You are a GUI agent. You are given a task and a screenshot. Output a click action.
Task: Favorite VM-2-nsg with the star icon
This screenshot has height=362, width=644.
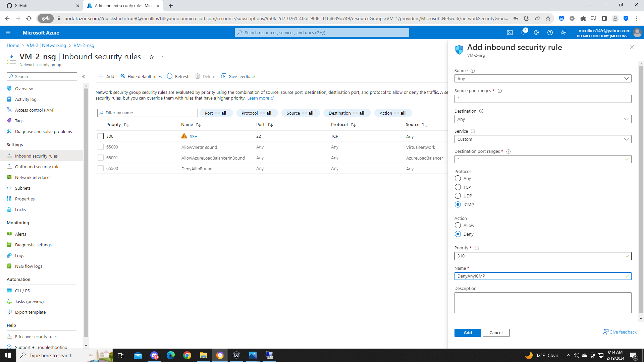(152, 57)
